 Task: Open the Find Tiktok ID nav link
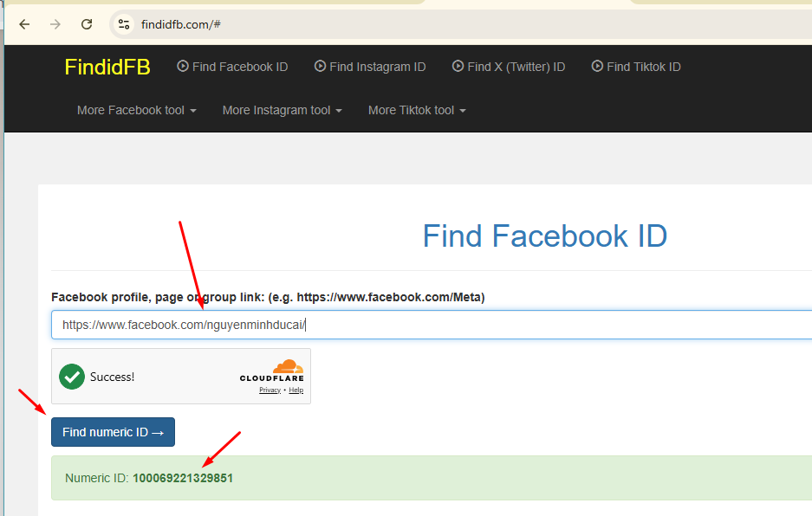click(636, 67)
